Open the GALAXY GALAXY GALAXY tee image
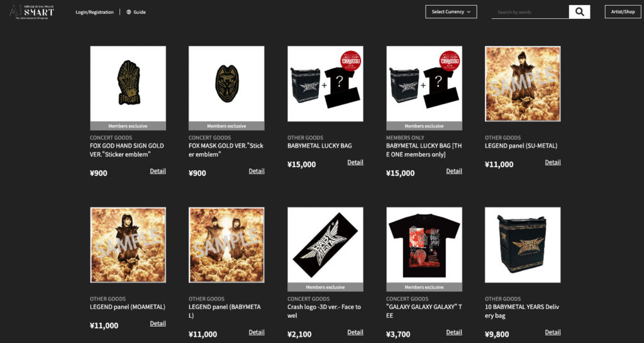This screenshot has width=644, height=343. [x=425, y=249]
